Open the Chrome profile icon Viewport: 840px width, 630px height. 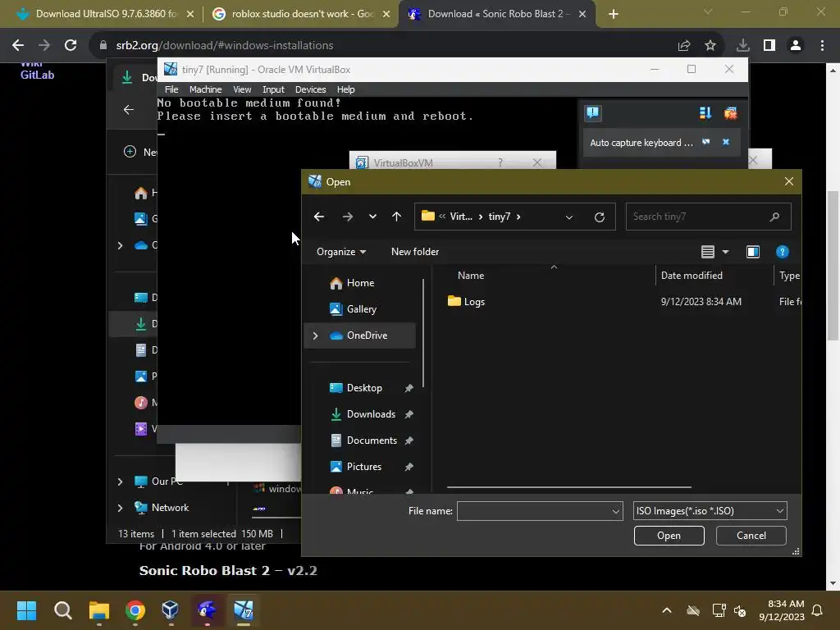[x=796, y=46]
